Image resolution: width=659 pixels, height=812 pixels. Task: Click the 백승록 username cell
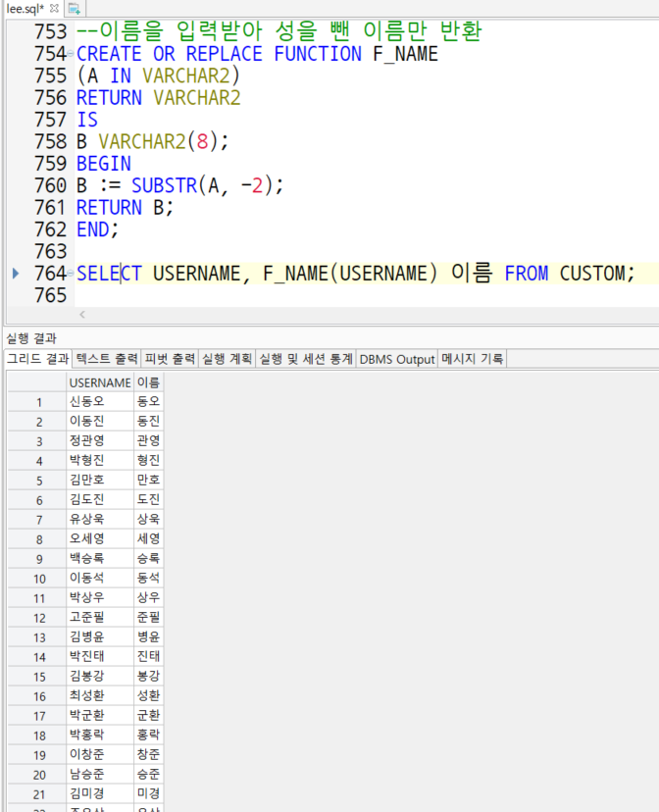coord(100,559)
